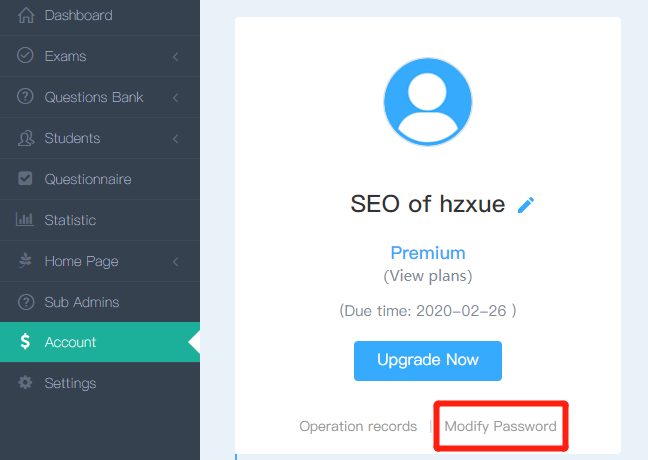This screenshot has width=648, height=460.
Task: Click the Account dollar sign icon
Action: click(25, 341)
